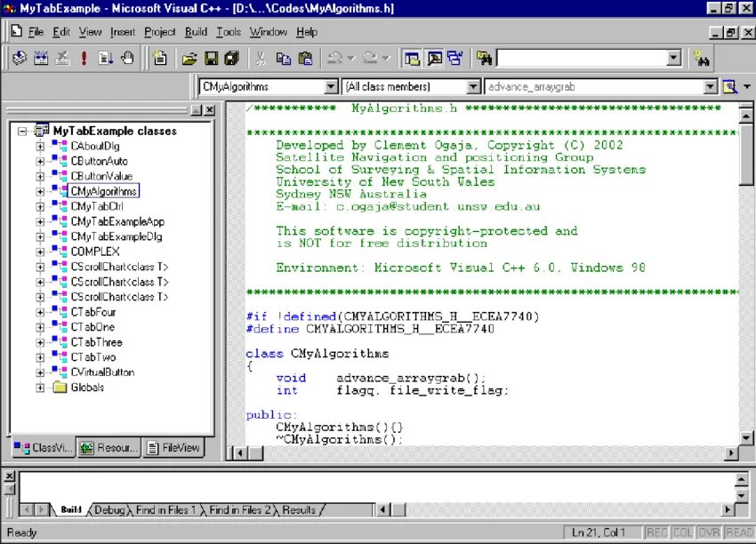Viewport: 756px width, 544px height.
Task: Open the Build menu
Action: click(x=196, y=32)
